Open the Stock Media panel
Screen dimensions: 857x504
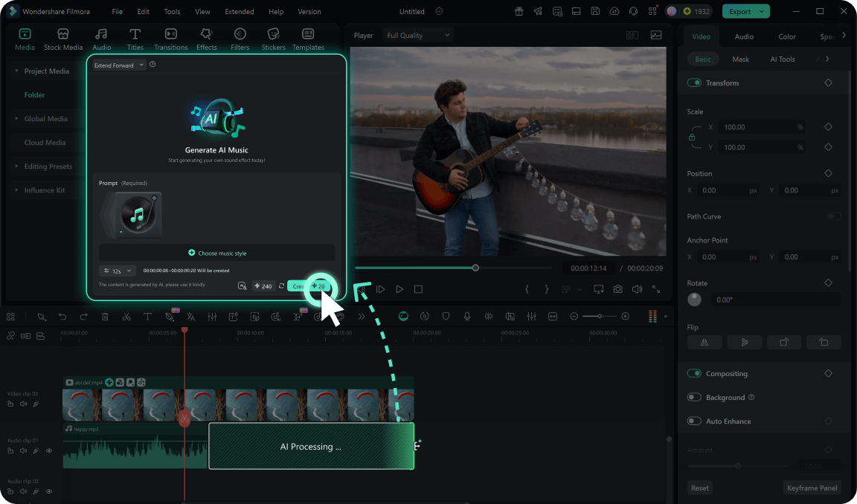click(x=62, y=39)
